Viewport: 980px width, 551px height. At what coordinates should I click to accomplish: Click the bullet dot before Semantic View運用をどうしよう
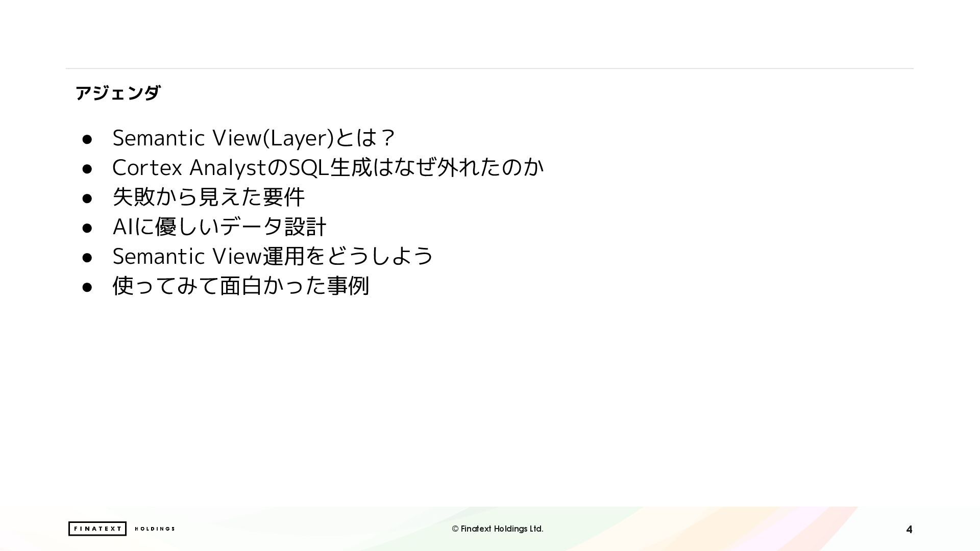(x=87, y=258)
